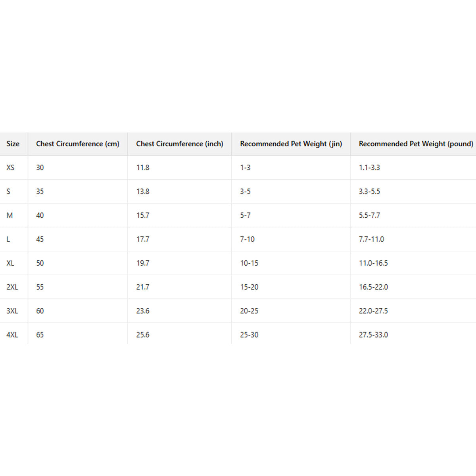Click the Chest Circumference (cm) header
Viewport: 476px width, 476px height.
[78, 144]
